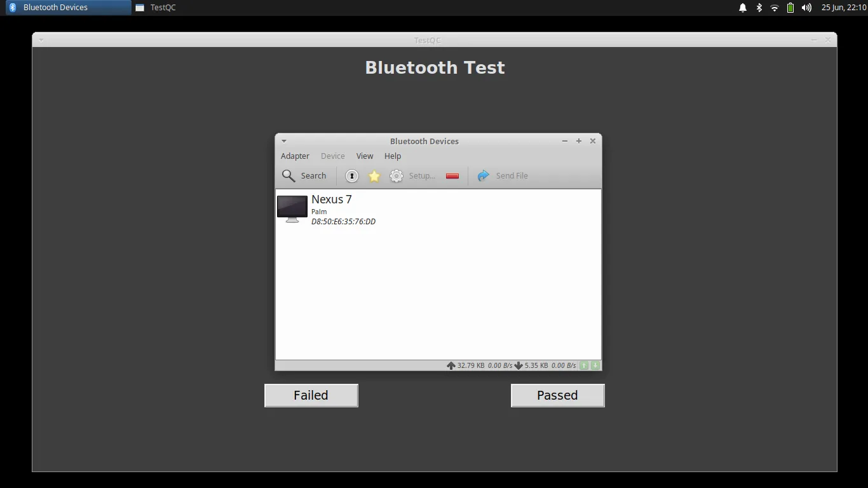
Task: Open the View menu
Action: tap(364, 156)
